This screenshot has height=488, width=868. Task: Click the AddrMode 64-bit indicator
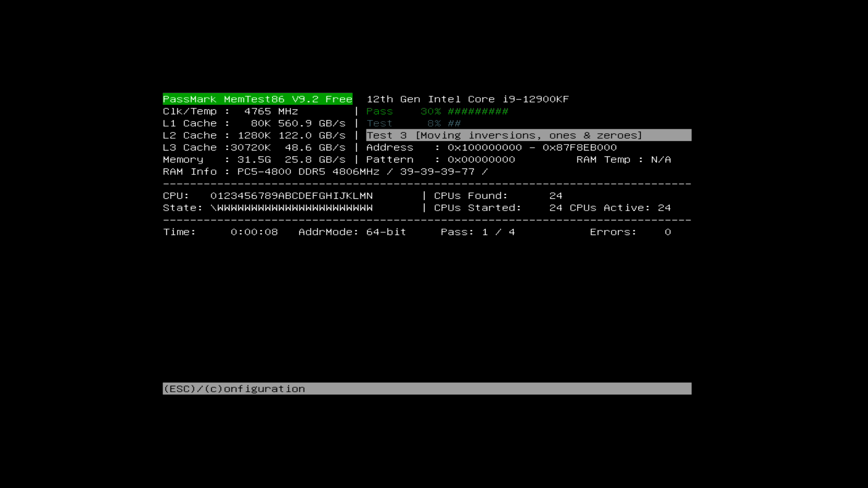(x=352, y=232)
